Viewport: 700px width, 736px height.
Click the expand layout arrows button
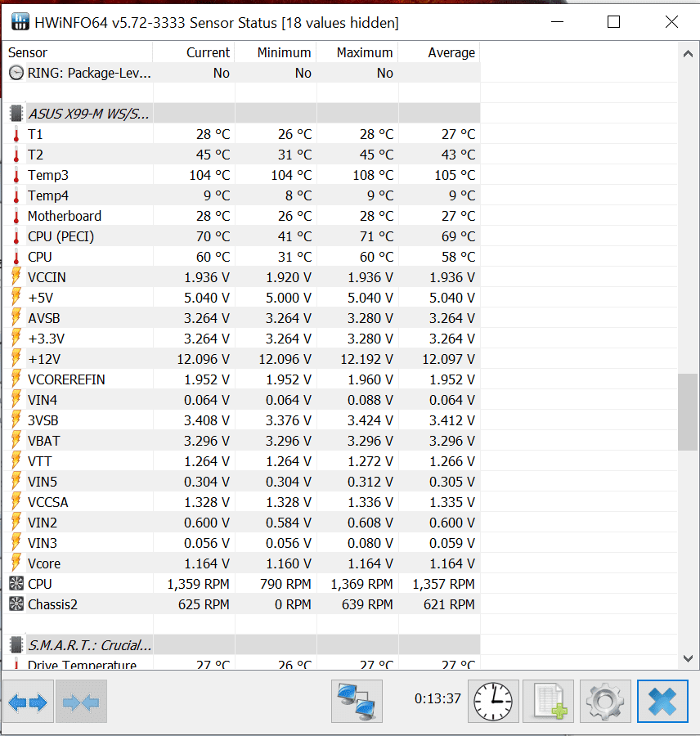pos(28,702)
